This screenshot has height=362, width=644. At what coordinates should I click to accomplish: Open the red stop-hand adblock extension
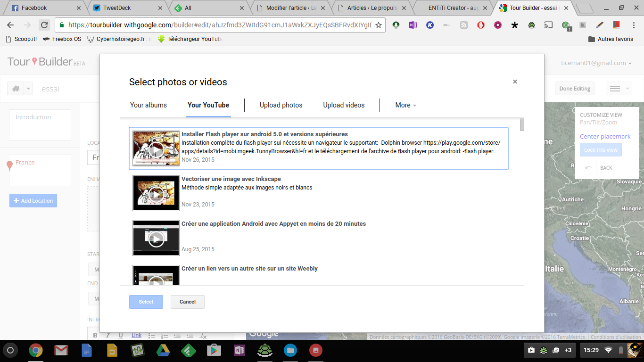(481, 25)
